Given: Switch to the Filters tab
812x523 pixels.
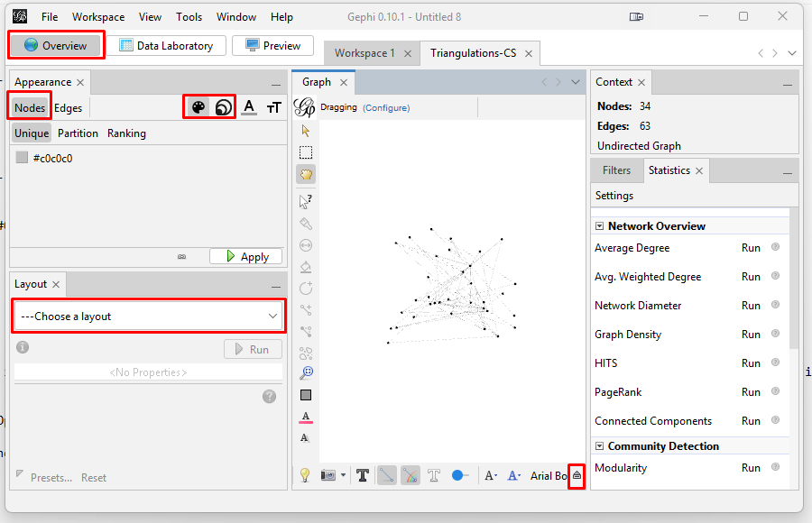Looking at the screenshot, I should click(616, 170).
